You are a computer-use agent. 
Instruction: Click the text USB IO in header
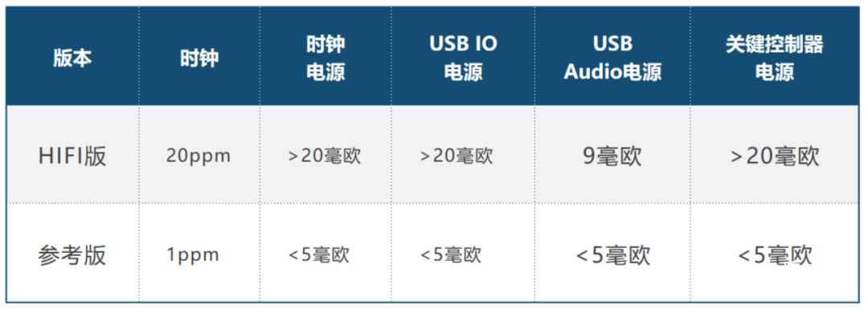point(464,45)
